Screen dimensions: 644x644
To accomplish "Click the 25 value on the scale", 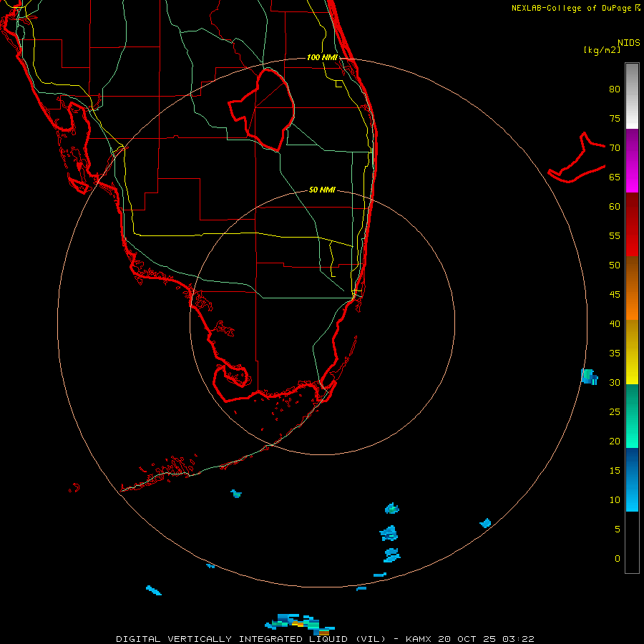I will coord(615,411).
